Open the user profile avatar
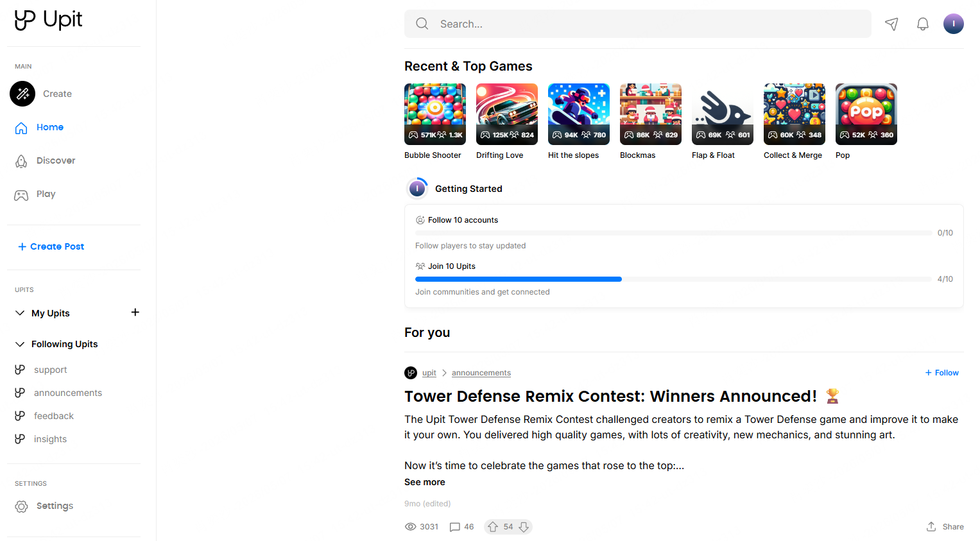The image size is (980, 541). point(954,24)
